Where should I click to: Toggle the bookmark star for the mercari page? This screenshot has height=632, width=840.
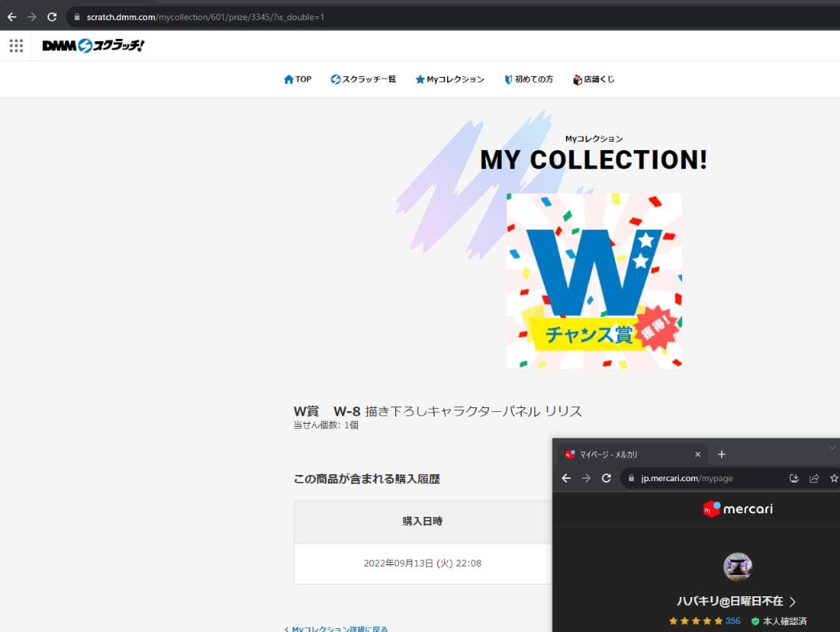pos(834,478)
